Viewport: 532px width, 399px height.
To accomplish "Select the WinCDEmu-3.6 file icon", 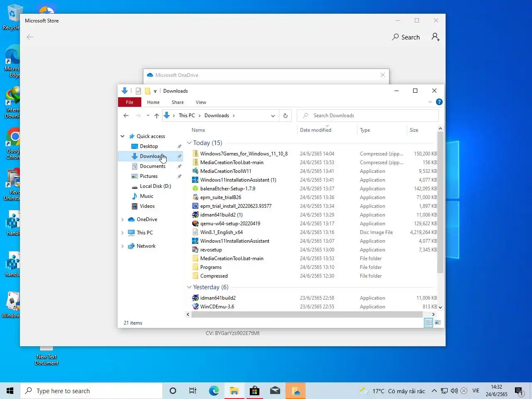I will tap(195, 307).
